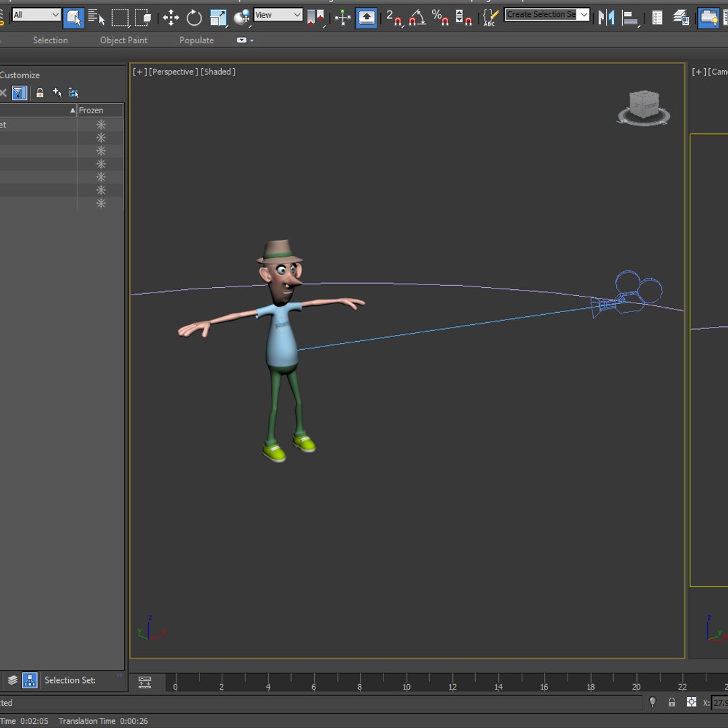Expand the Create Selection Set dropdown
The height and width of the screenshot is (728, 728).
pos(584,15)
